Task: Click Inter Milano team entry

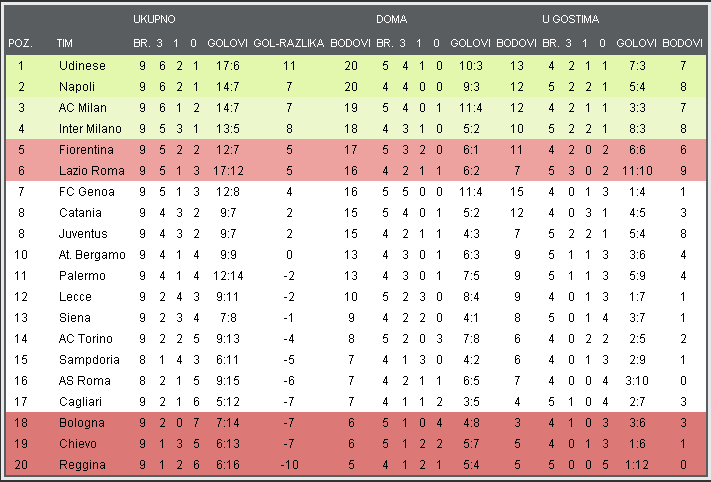Action: click(x=90, y=129)
